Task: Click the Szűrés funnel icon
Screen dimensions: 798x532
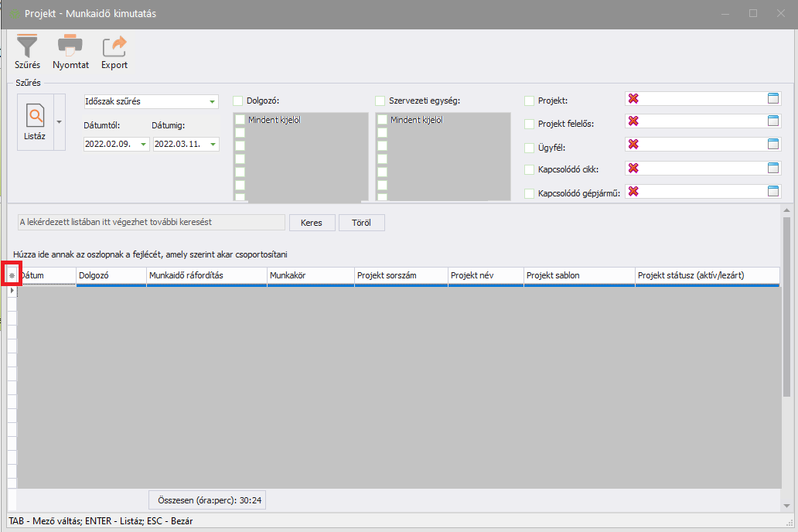Action: pos(27,46)
